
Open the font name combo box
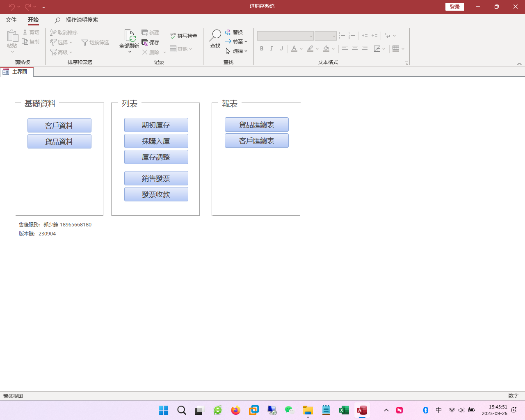click(x=285, y=36)
